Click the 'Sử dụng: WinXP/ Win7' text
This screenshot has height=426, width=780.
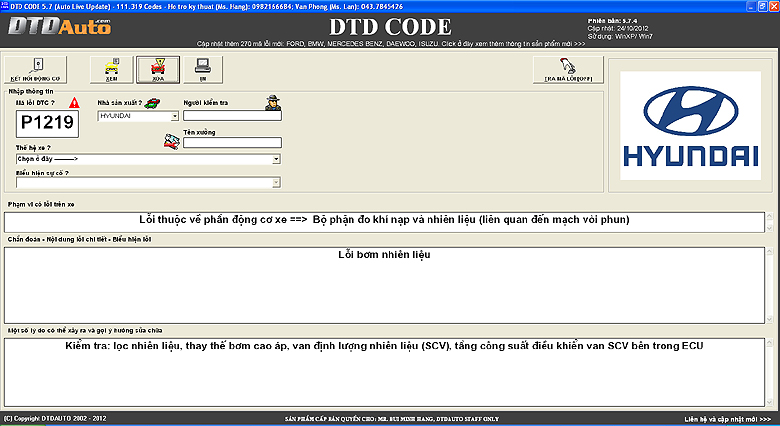(x=620, y=36)
